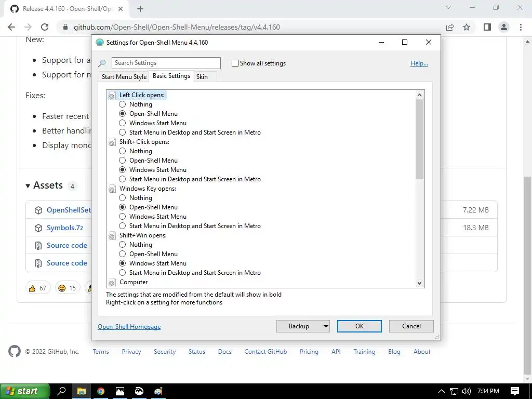Click the settings list scroll-down arrow
The height and width of the screenshot is (399, 532).
[420, 283]
